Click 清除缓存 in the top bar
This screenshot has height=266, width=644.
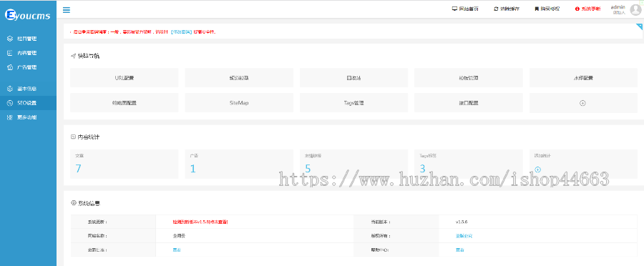click(509, 9)
